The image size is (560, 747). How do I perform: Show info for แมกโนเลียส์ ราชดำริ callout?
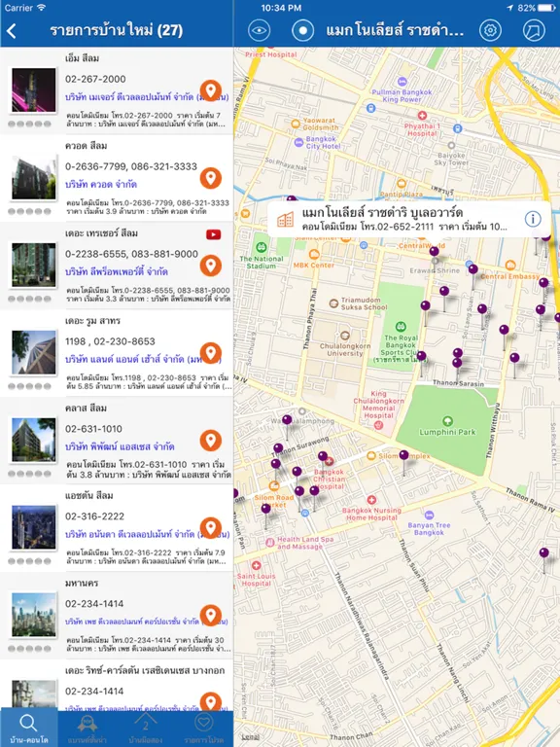533,219
